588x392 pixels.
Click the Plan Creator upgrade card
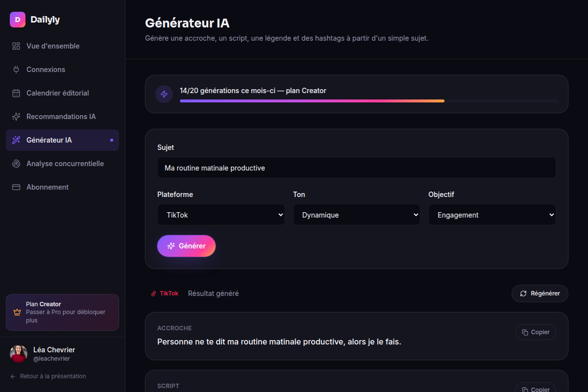pos(62,312)
